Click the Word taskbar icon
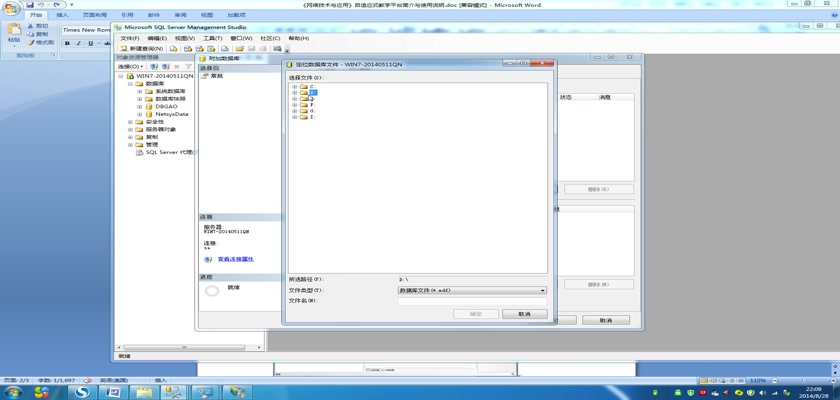840x400 pixels. pos(112,392)
